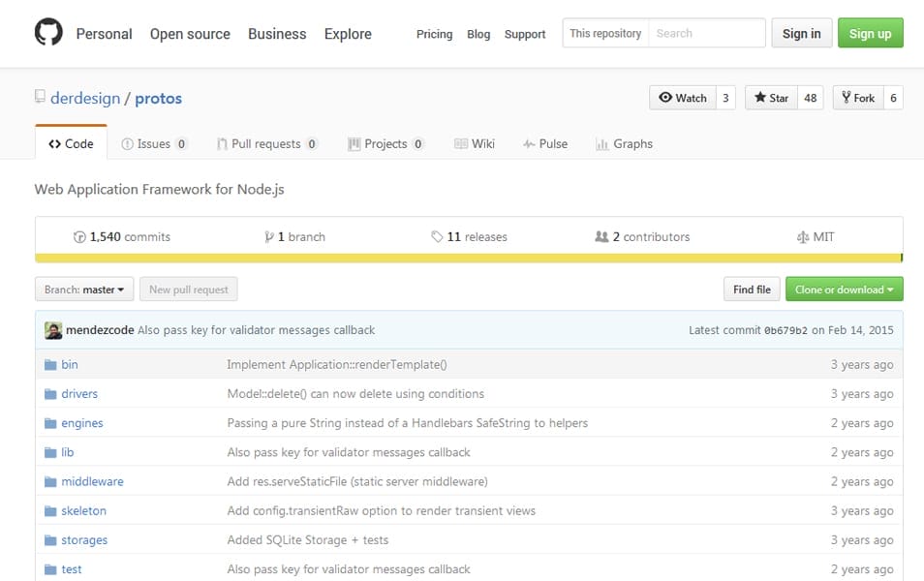The image size is (924, 581).
Task: Click the contributors people icon
Action: coord(601,237)
